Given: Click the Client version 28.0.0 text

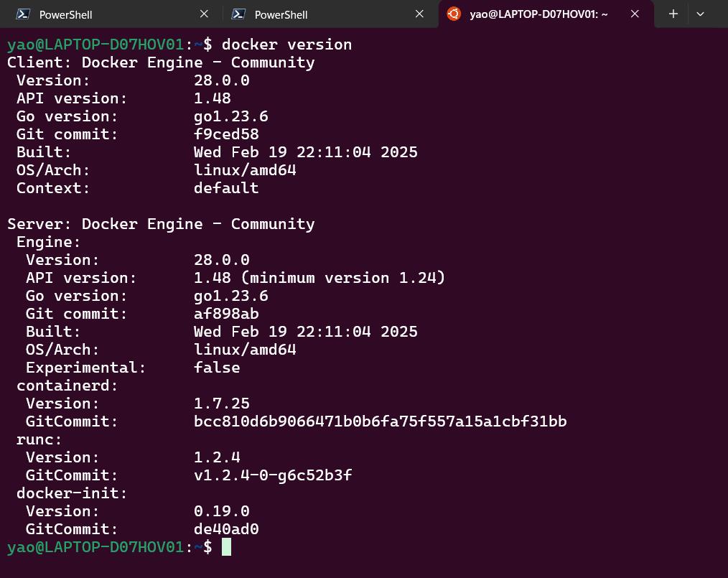Looking at the screenshot, I should click(x=221, y=80).
